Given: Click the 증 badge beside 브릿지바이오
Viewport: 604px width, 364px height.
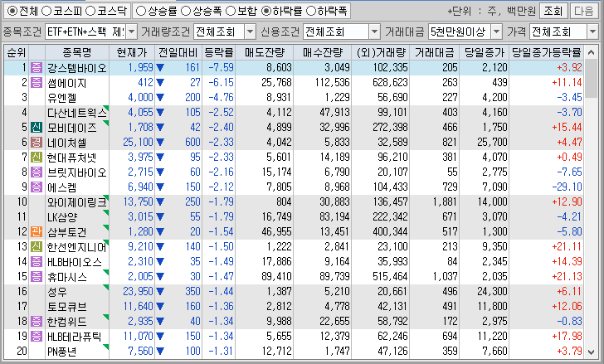Looking at the screenshot, I should point(37,172).
